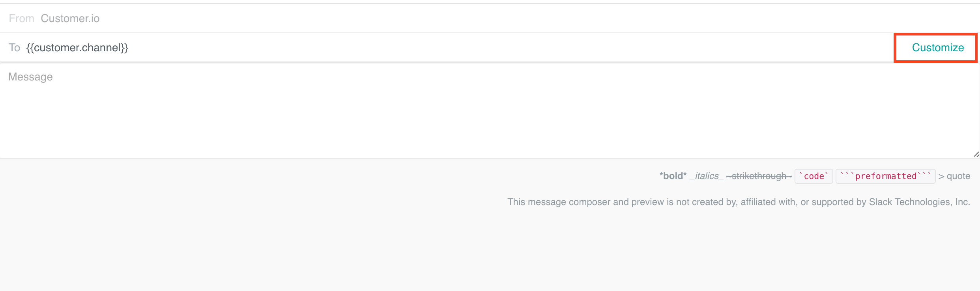Select the {{customer.channel}} value in the To field
The height and width of the screenshot is (291, 980).
[77, 47]
